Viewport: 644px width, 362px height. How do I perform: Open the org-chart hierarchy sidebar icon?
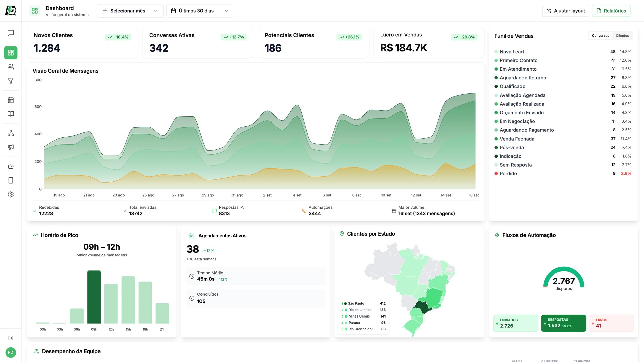[11, 133]
